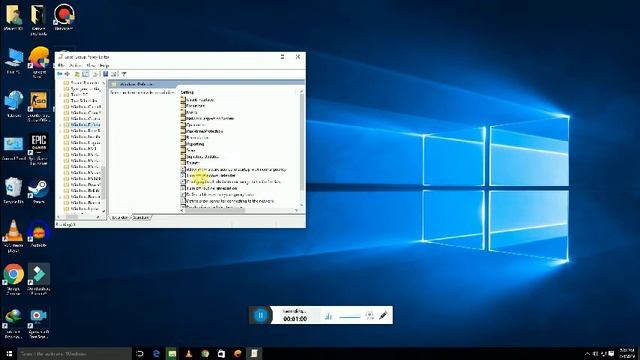The image size is (640, 360).
Task: Open the Steam desktop shortcut
Action: click(x=39, y=191)
